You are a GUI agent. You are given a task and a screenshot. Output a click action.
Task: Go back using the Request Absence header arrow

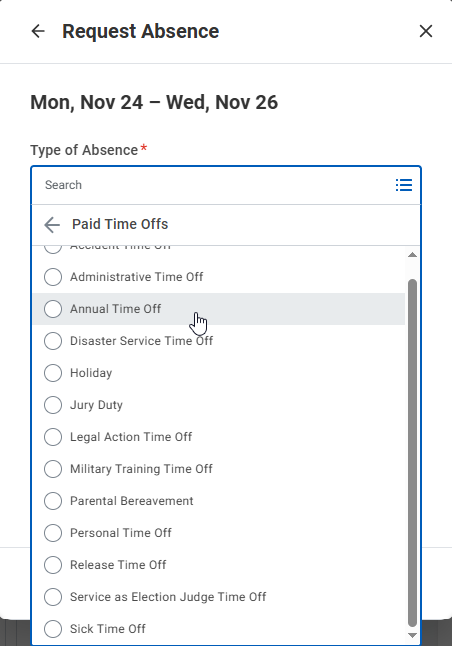click(38, 31)
